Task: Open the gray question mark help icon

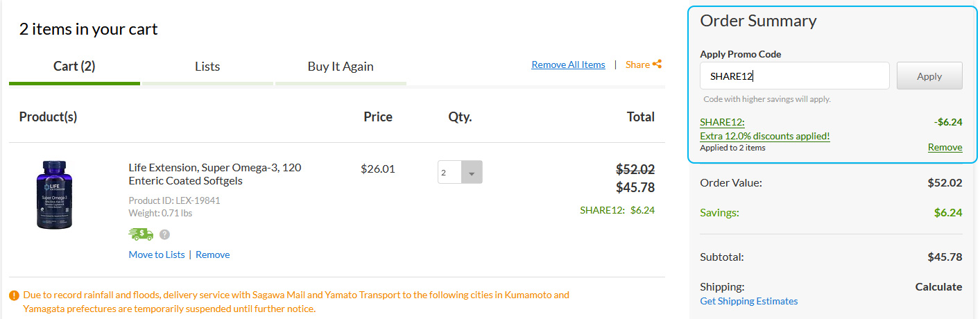Action: 164,234
